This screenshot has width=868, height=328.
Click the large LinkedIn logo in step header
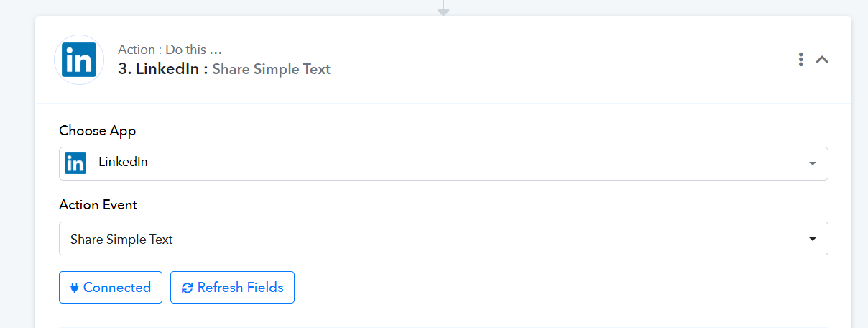tap(79, 60)
